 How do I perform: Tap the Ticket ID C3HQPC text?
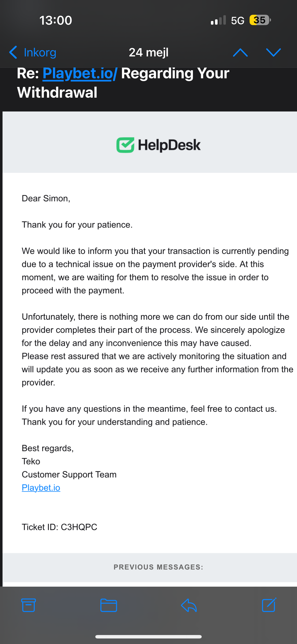(59, 527)
